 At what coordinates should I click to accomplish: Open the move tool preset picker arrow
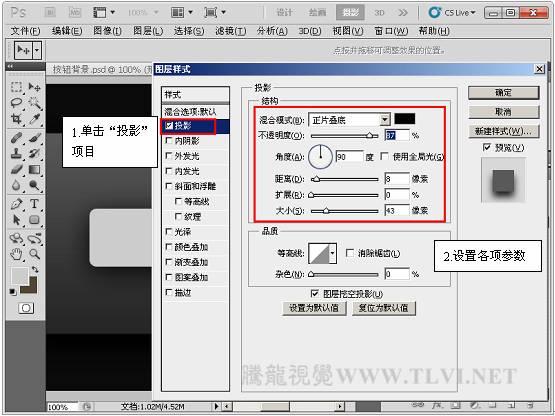point(37,50)
